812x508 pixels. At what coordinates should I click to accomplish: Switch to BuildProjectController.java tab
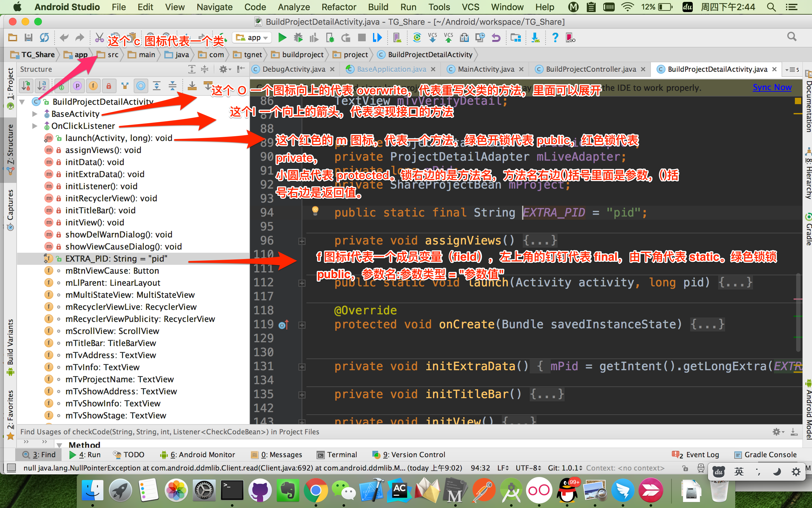(591, 69)
